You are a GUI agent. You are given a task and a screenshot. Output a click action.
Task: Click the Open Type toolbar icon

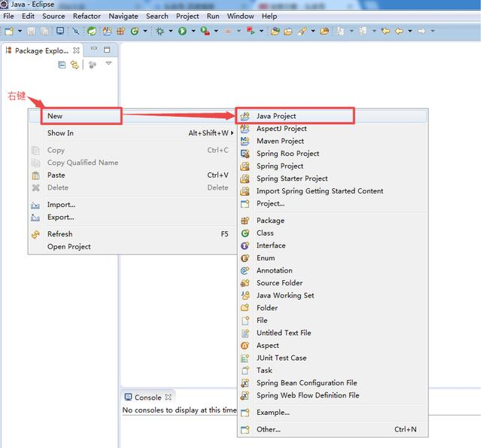pos(275,31)
